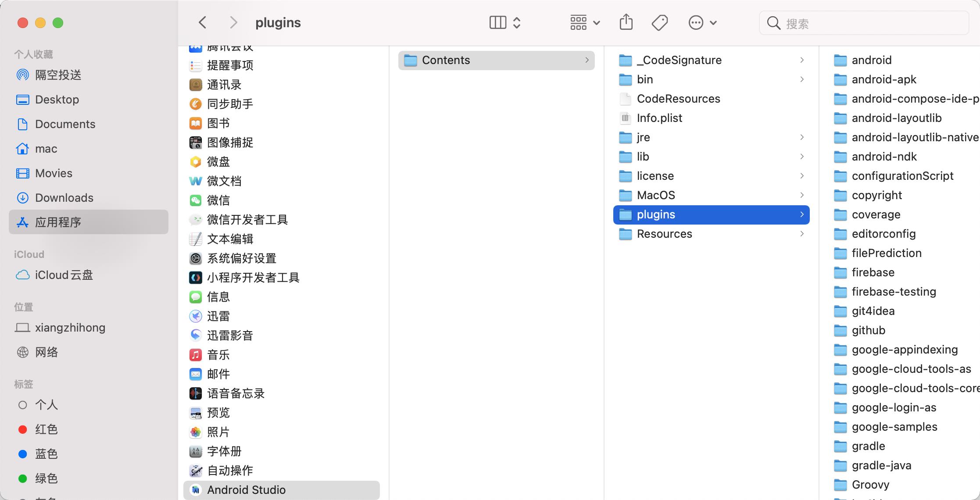
Task: Select 提醒事项 Reminders app
Action: coord(282,65)
